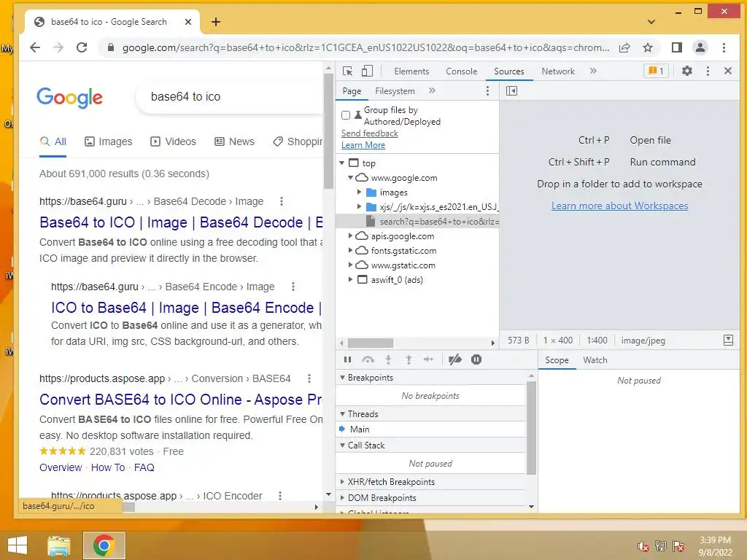Viewport: 747px width, 560px height.
Task: Switch to the Network tab
Action: point(558,71)
